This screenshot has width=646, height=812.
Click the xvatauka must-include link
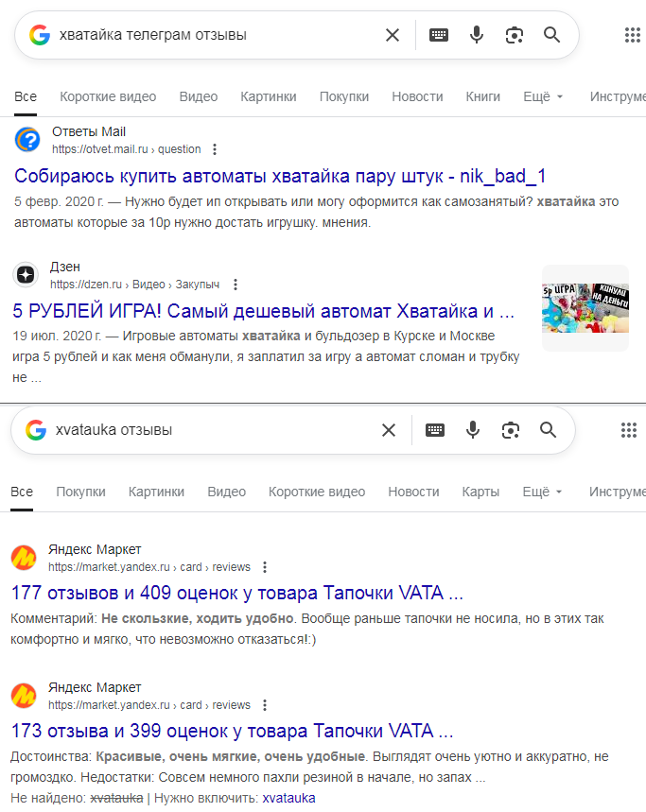pos(288,798)
